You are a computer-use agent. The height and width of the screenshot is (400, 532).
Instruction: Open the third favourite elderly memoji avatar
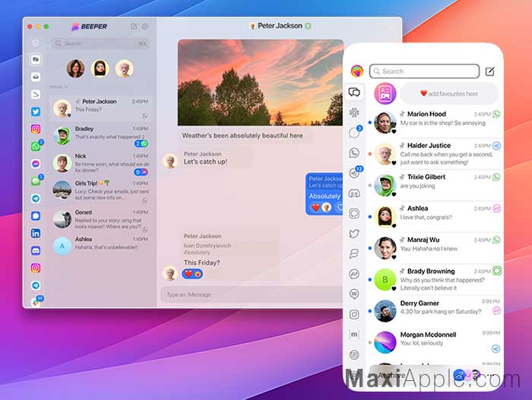[x=124, y=68]
